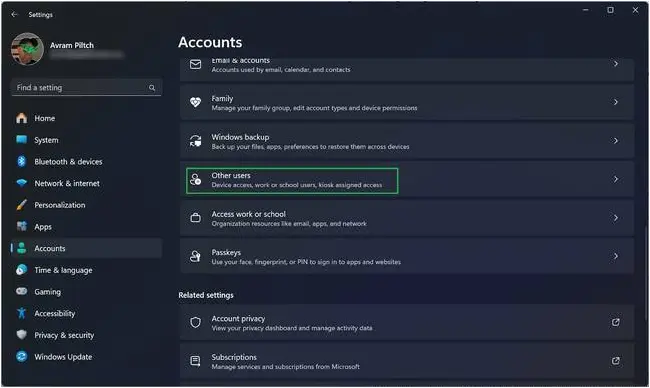
Task: Click the Passkeys title text
Action: tap(226, 252)
